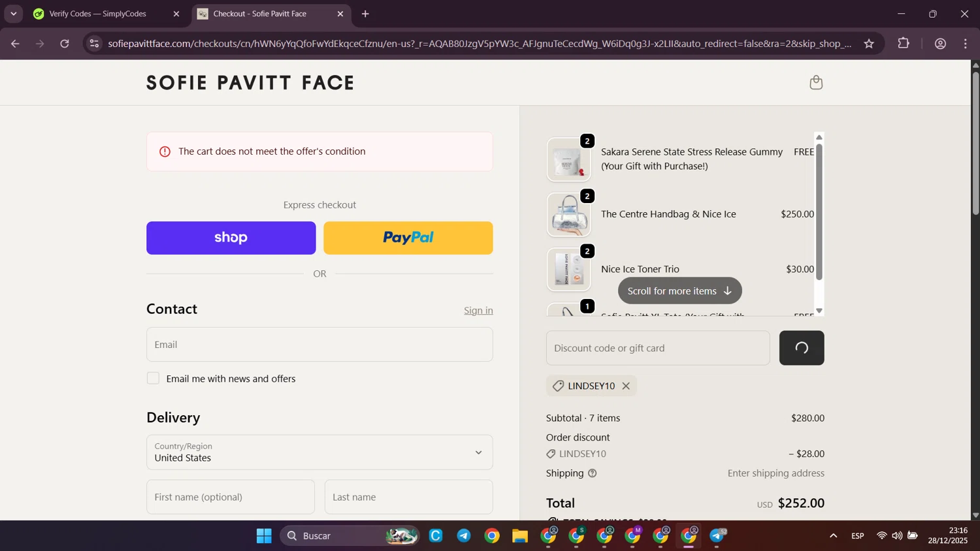Open the Chrome icon with M profile badge

632,536
